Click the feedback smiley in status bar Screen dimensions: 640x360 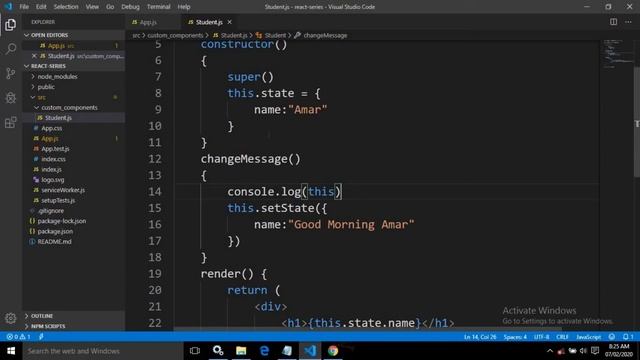(611, 337)
